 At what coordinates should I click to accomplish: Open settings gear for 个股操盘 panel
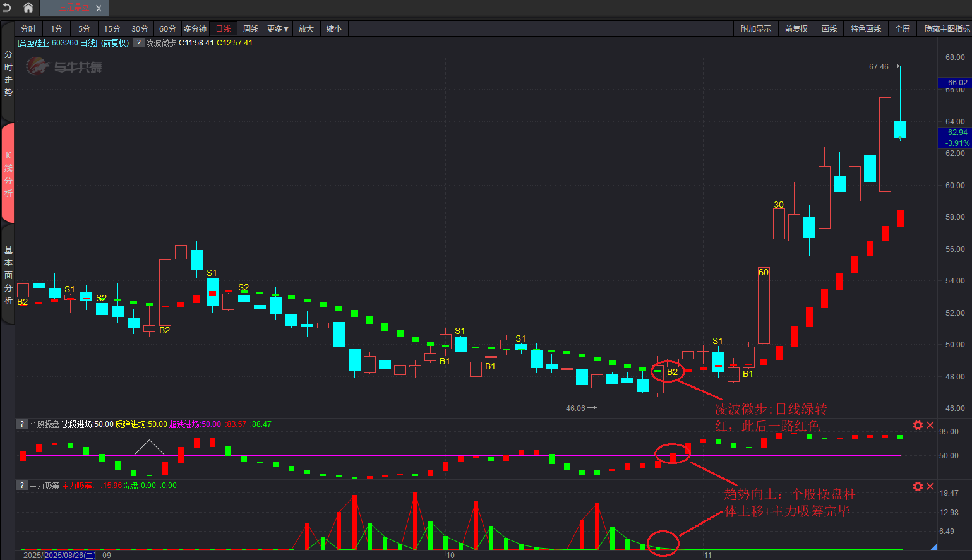pyautogui.click(x=918, y=426)
